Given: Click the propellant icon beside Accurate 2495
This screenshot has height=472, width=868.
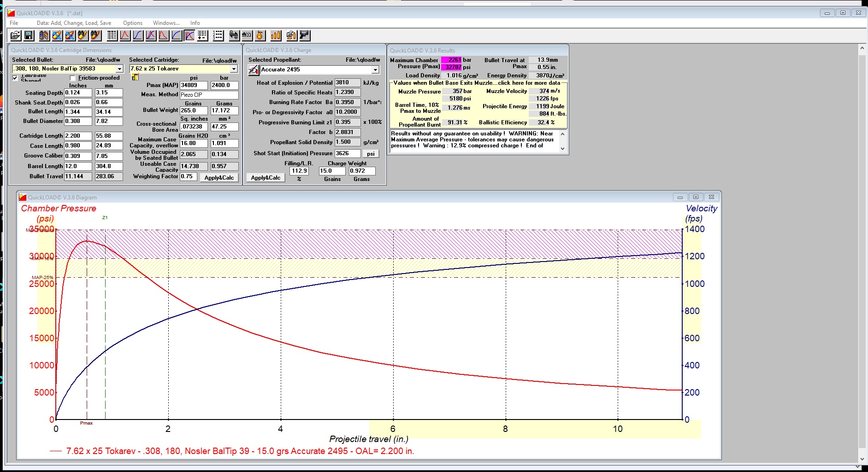Looking at the screenshot, I should click(x=254, y=70).
